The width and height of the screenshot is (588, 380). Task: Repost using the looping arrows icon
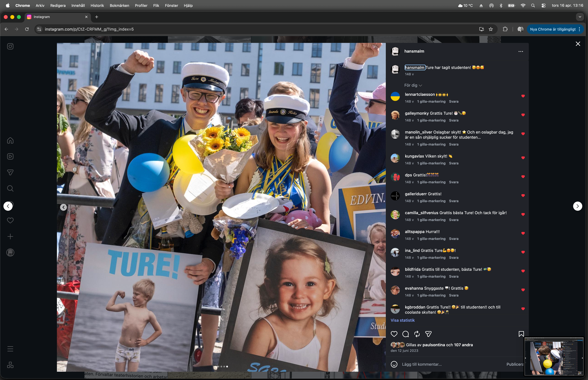pos(417,334)
